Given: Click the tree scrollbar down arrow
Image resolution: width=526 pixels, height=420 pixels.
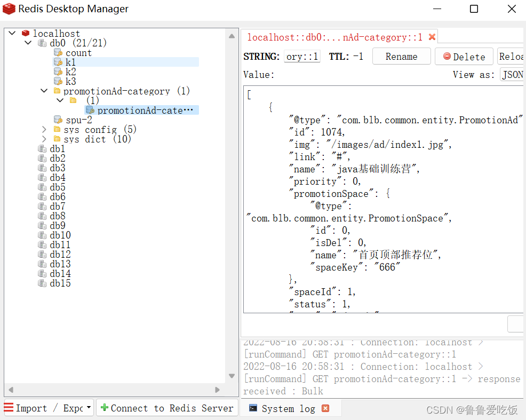Looking at the screenshot, I should (x=232, y=376).
